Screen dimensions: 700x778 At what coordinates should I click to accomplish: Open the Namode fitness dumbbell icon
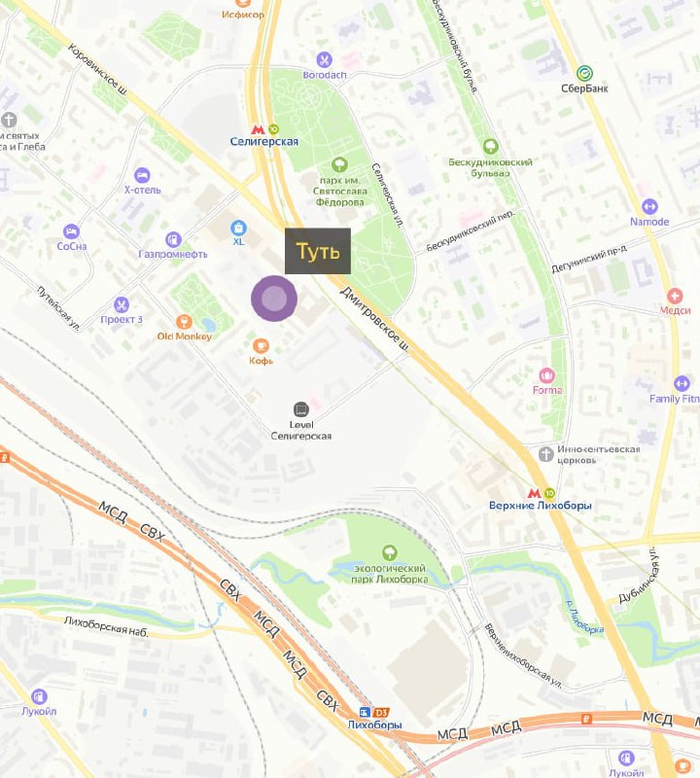[x=649, y=206]
